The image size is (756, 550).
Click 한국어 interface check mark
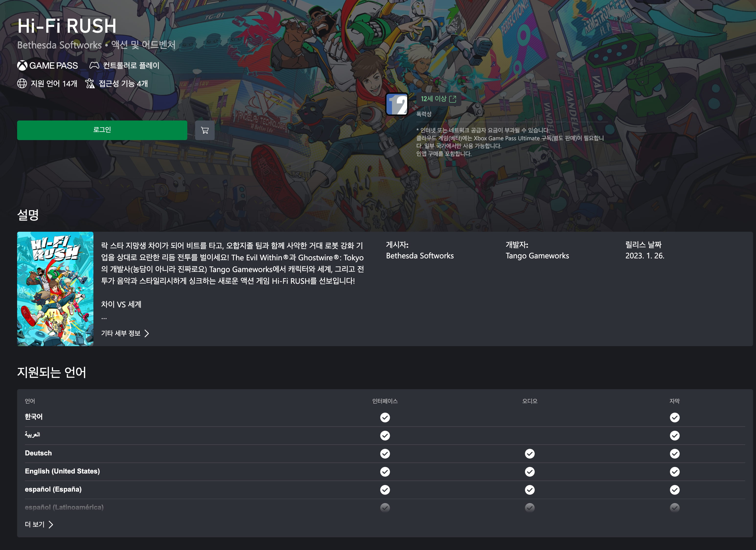(x=385, y=417)
